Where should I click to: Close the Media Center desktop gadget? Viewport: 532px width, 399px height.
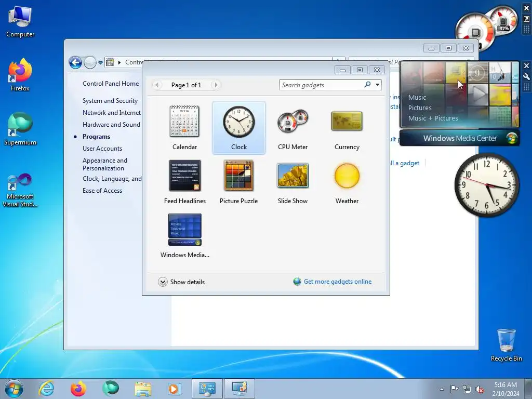coord(527,65)
